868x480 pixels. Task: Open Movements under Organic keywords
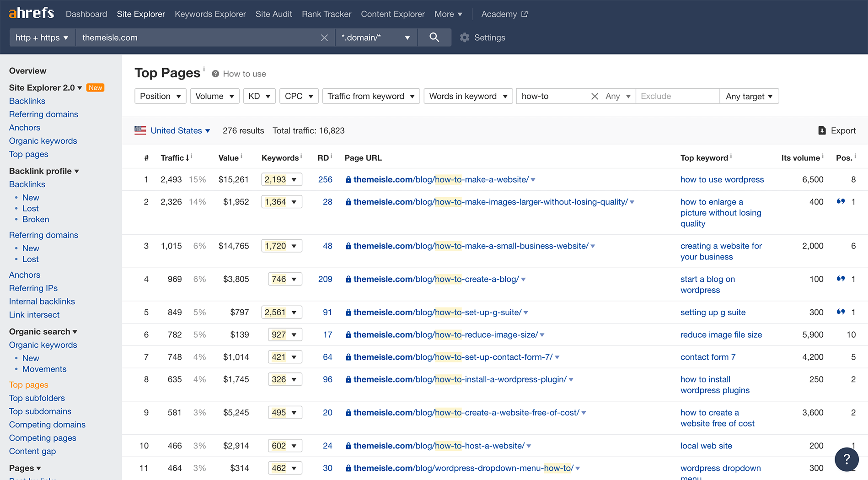[x=44, y=369]
